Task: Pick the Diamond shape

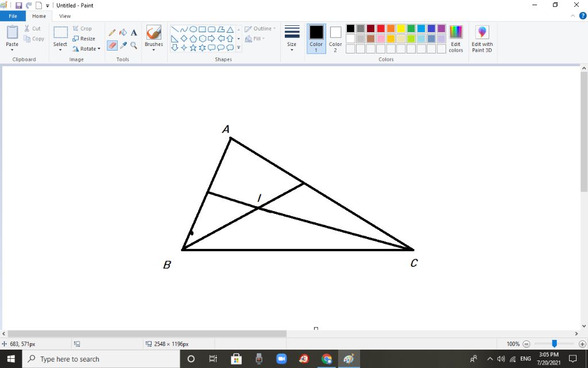Action: [x=184, y=39]
